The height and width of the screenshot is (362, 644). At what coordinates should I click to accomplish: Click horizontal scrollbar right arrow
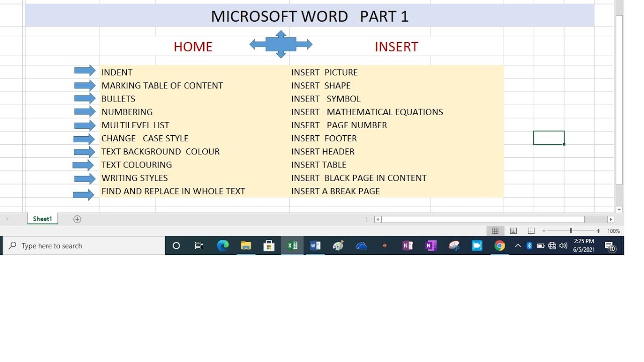611,220
